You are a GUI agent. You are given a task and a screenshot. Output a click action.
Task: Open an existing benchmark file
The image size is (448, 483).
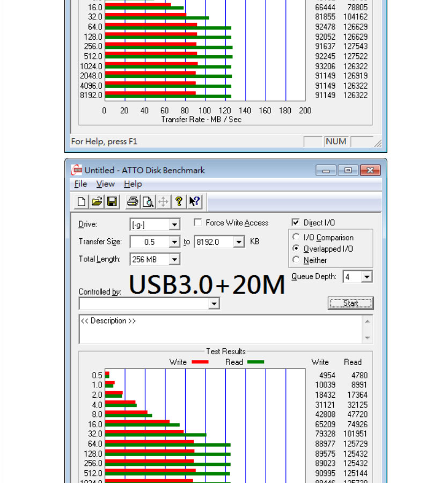point(97,202)
